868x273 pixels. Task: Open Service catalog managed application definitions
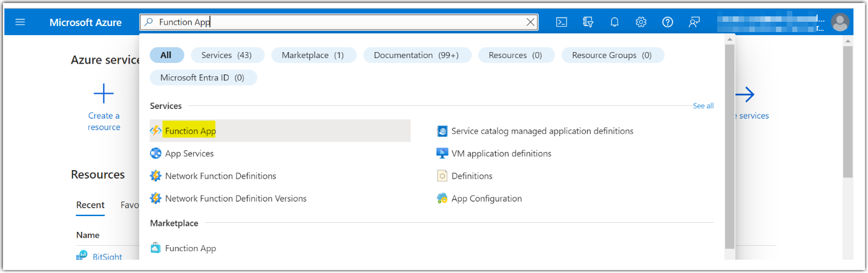point(542,131)
